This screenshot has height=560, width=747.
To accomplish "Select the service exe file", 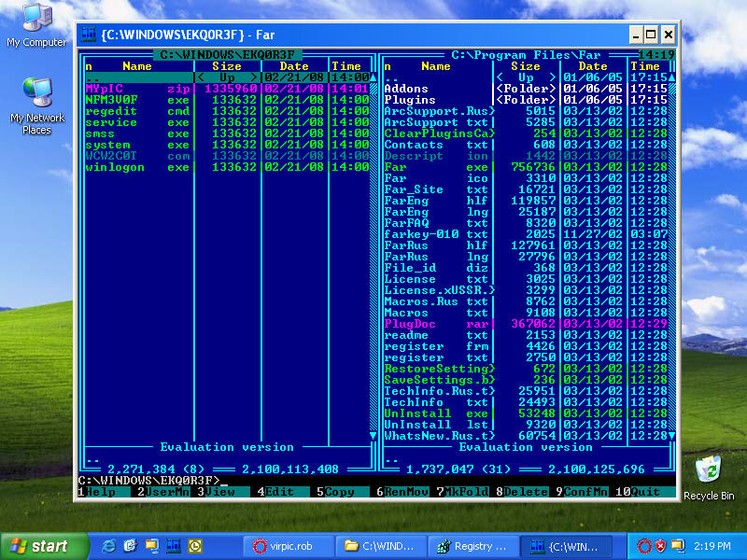I will (227, 122).
